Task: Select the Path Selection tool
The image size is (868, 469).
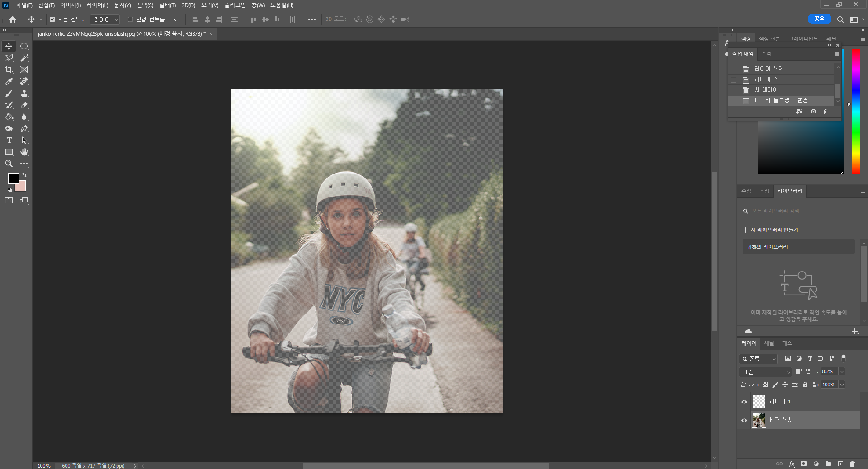Action: coord(24,140)
